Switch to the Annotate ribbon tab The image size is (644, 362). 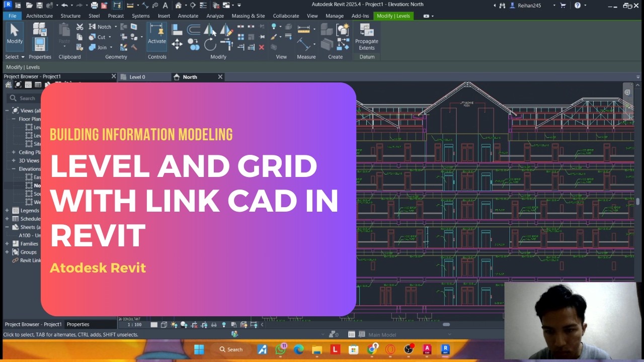tap(188, 16)
